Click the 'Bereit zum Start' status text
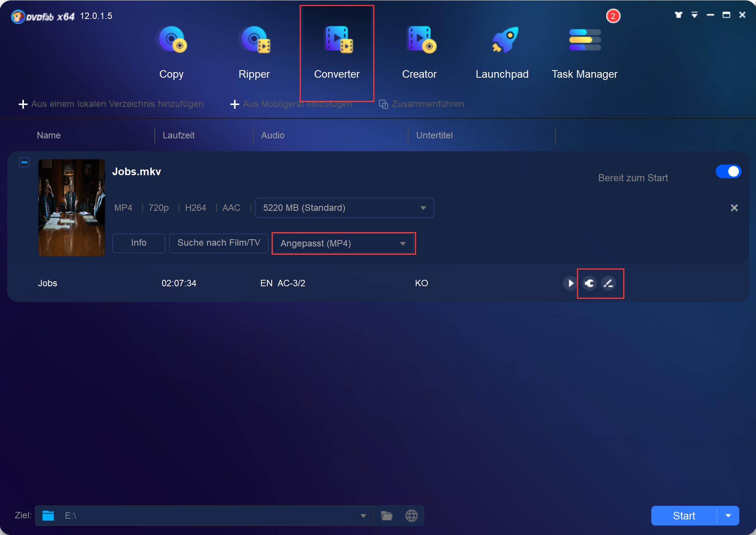This screenshot has width=756, height=535. click(633, 178)
